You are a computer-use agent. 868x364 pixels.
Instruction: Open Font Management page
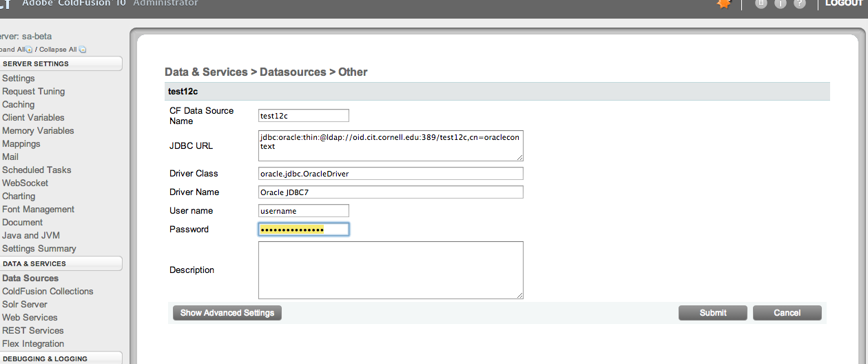(38, 209)
